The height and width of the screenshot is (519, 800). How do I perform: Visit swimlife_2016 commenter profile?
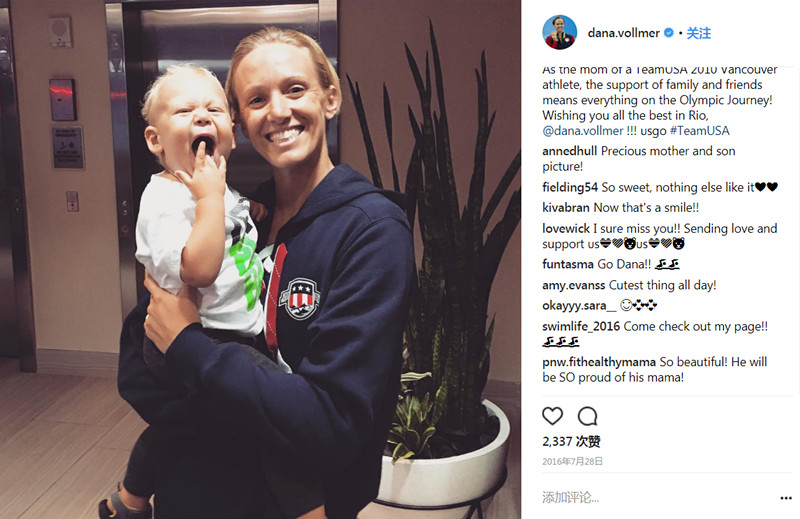(581, 327)
